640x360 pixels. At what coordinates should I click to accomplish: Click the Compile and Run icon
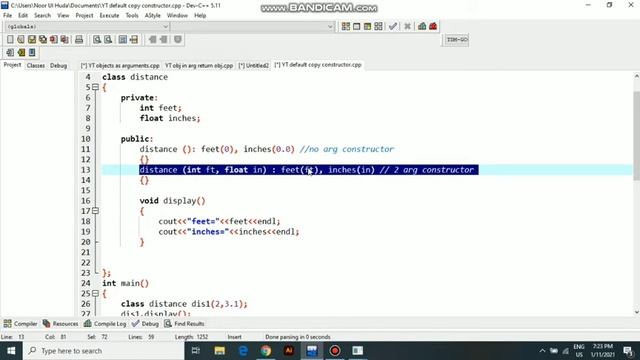(368, 27)
